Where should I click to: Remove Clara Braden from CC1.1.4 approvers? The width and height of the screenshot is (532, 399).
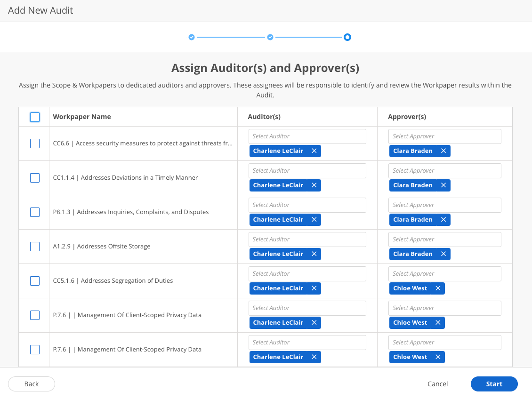443,185
